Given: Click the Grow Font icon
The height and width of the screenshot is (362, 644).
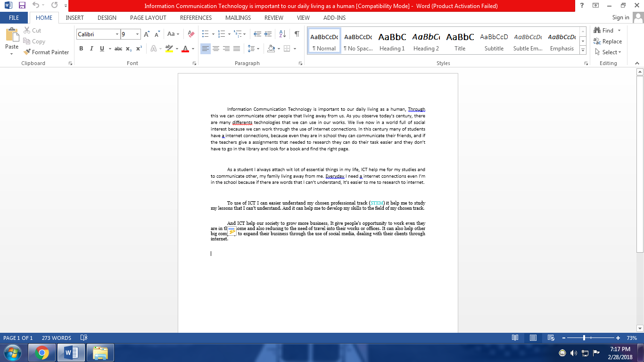Looking at the screenshot, I should [147, 34].
